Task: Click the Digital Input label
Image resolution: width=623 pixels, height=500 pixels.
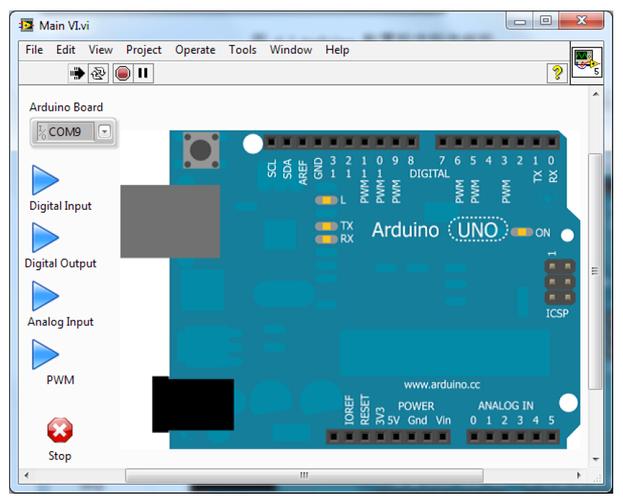Action: coord(60,206)
